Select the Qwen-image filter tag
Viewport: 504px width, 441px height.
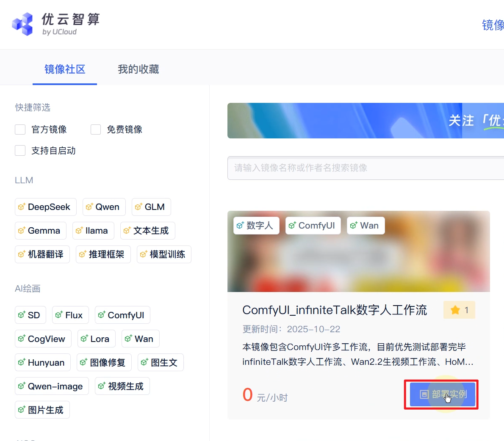click(52, 386)
